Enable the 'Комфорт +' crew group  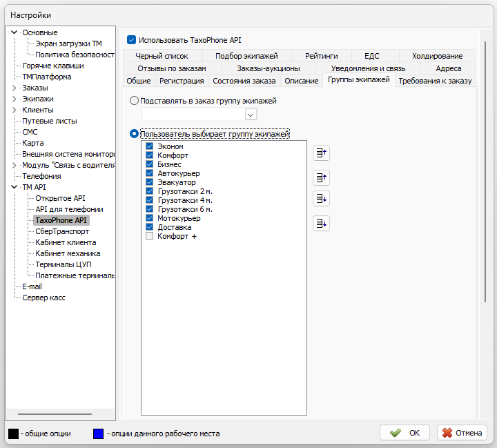149,236
